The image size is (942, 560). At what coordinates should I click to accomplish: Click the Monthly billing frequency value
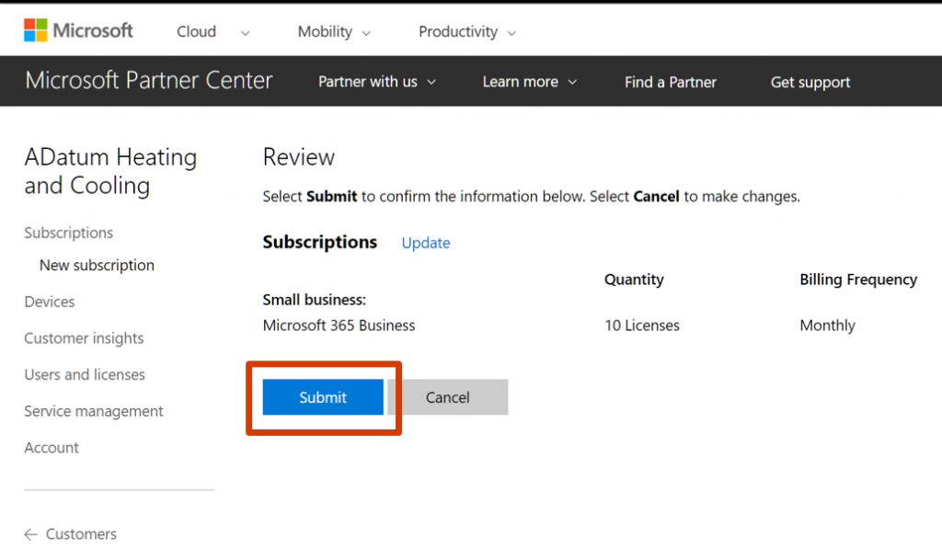(827, 326)
